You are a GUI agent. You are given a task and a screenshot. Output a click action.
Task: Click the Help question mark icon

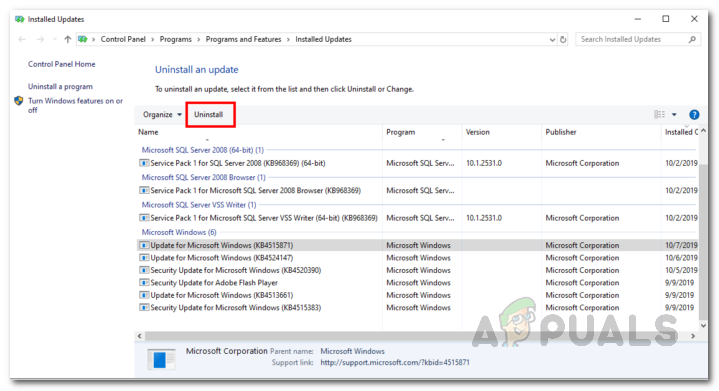click(694, 115)
